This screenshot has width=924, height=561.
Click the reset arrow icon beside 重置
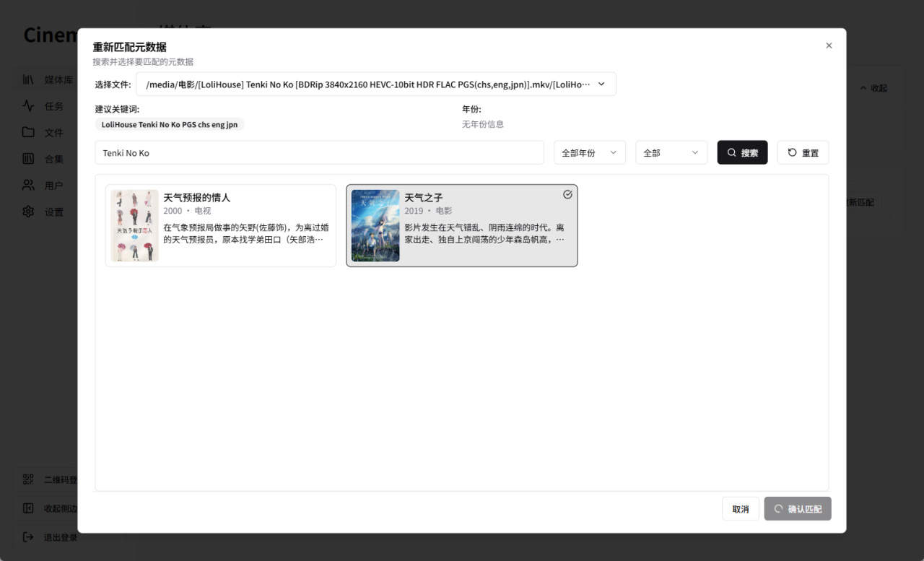coord(792,152)
